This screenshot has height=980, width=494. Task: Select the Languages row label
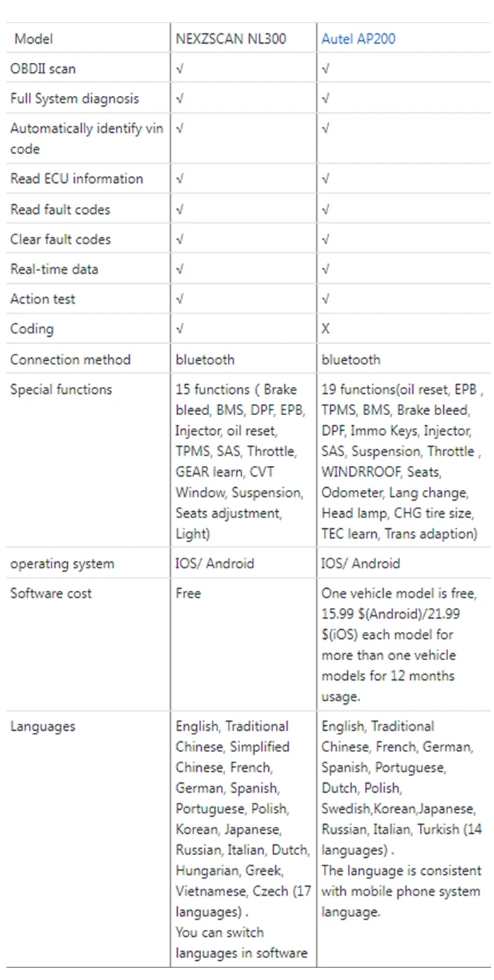point(42,726)
